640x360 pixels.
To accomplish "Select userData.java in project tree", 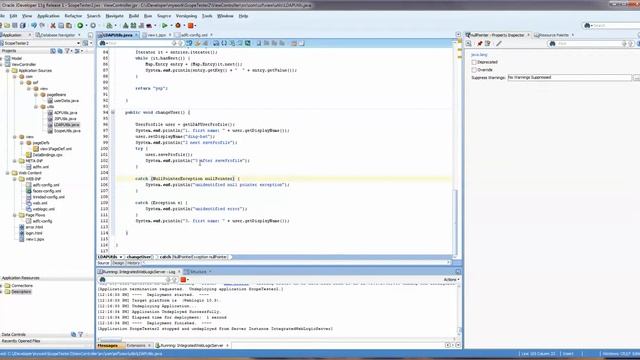I will point(66,101).
